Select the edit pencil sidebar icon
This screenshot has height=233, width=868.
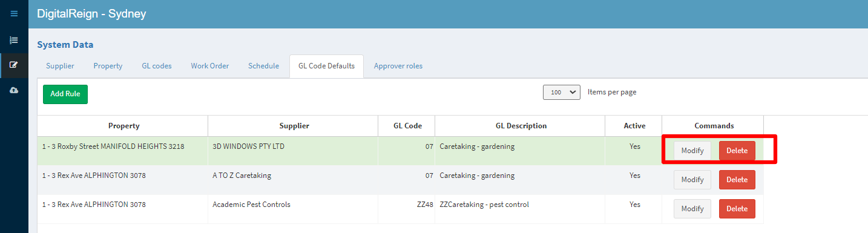14,65
